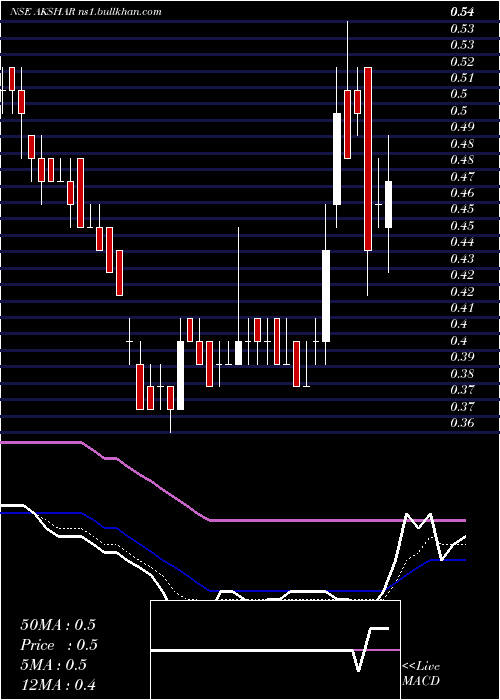Click the 0.47 price axis label
Screen dimensions: 500x700
[x=462, y=176]
